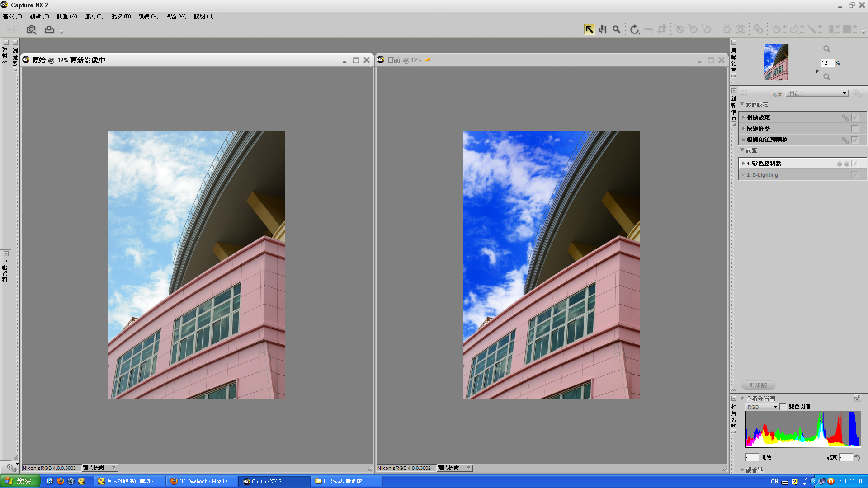Open the 濾鏡 menu
The height and width of the screenshot is (488, 868).
point(93,16)
